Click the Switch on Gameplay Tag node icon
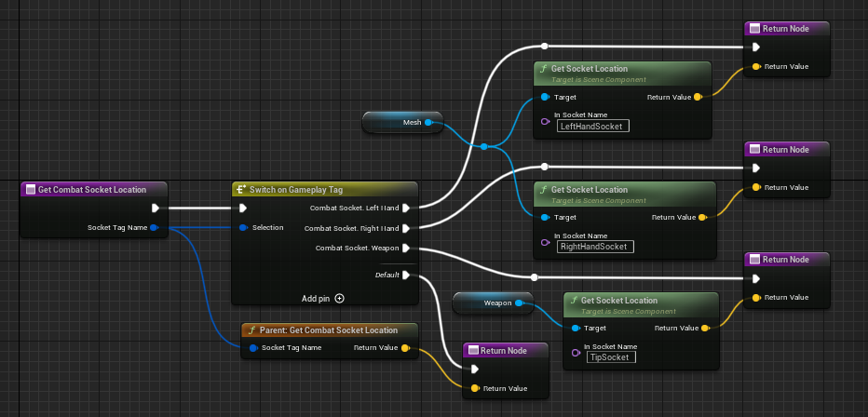Viewport: 868px width, 417px height. pyautogui.click(x=240, y=189)
